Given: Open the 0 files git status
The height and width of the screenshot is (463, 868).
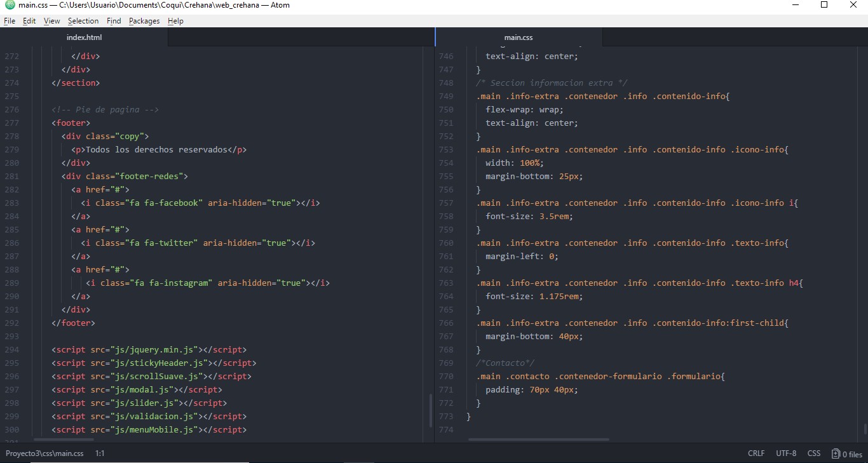Looking at the screenshot, I should coord(847,453).
